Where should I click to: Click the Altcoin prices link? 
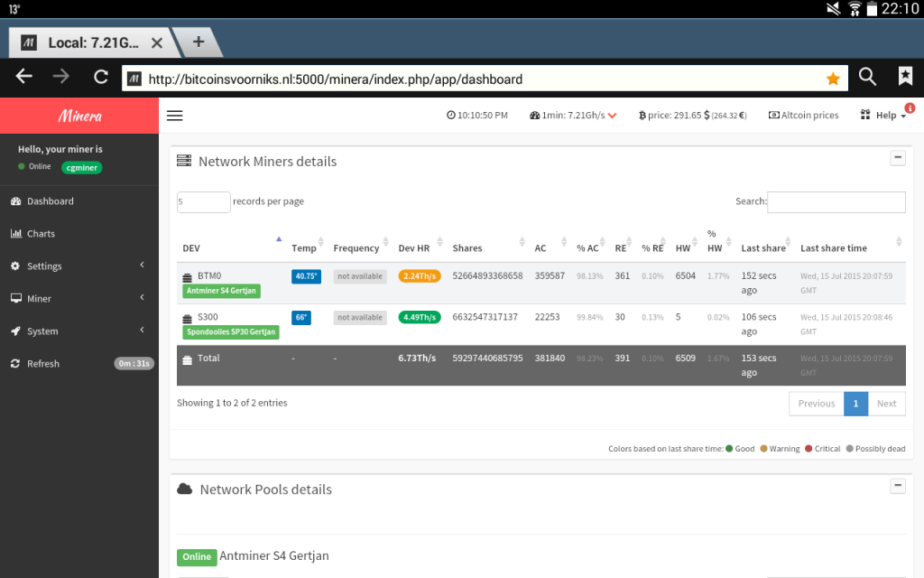pyautogui.click(x=803, y=116)
